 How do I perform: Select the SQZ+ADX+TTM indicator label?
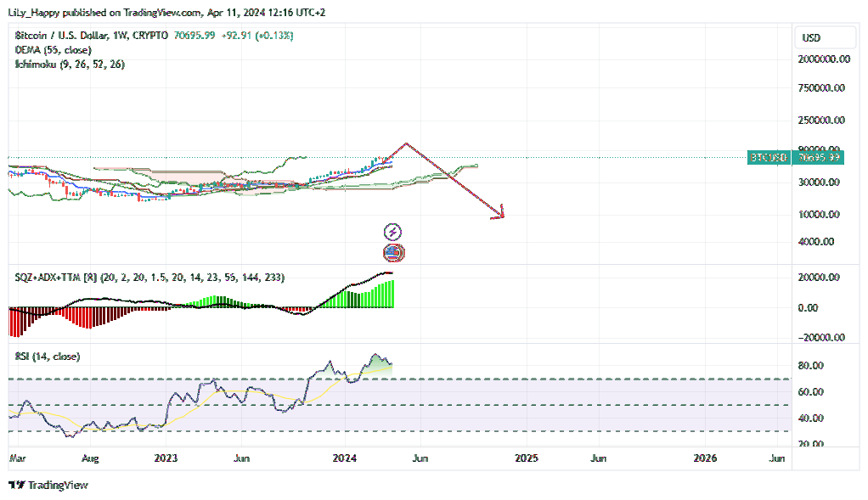(x=149, y=277)
